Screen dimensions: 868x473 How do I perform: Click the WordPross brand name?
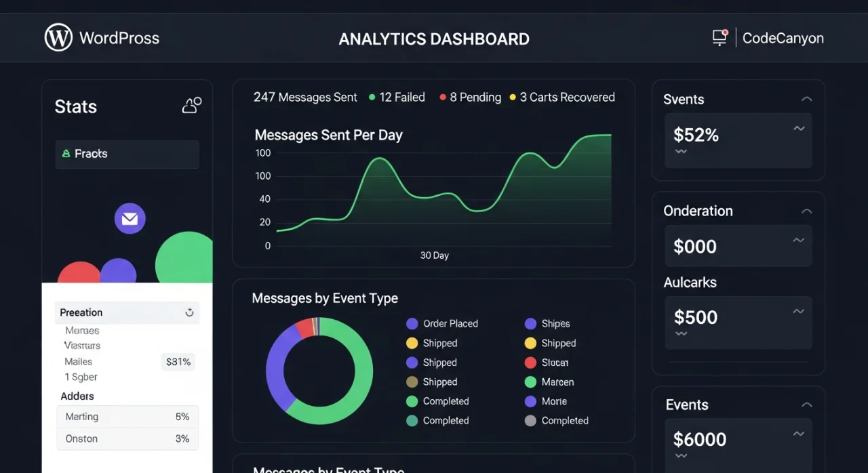click(x=119, y=38)
